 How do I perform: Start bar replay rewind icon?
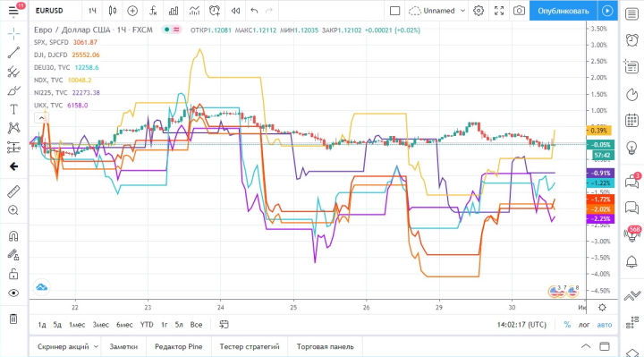(x=235, y=11)
